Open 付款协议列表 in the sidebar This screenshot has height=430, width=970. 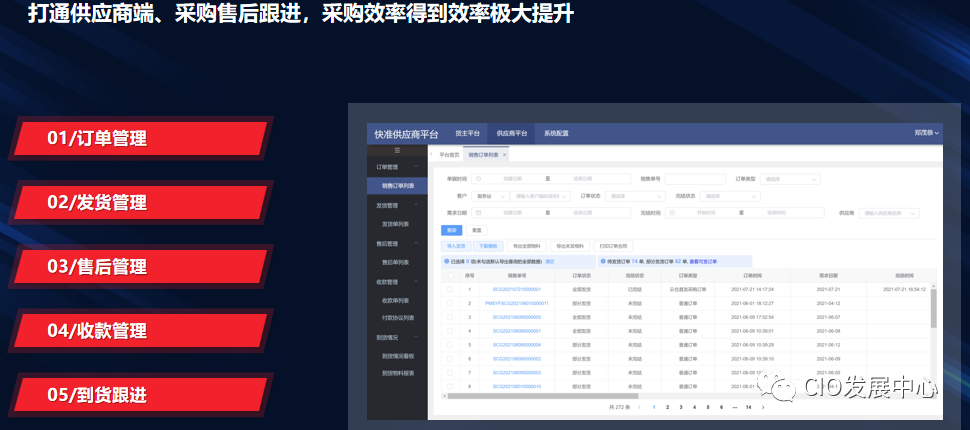tap(397, 318)
